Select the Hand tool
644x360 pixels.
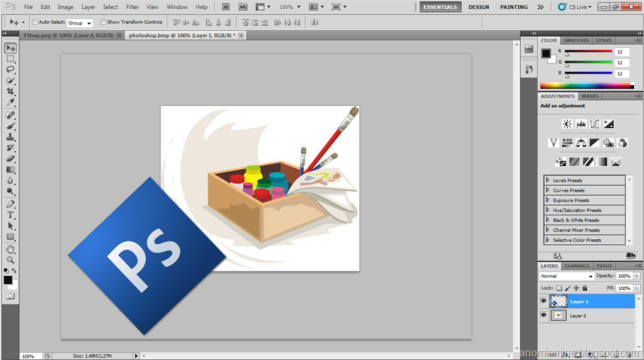coord(10,249)
